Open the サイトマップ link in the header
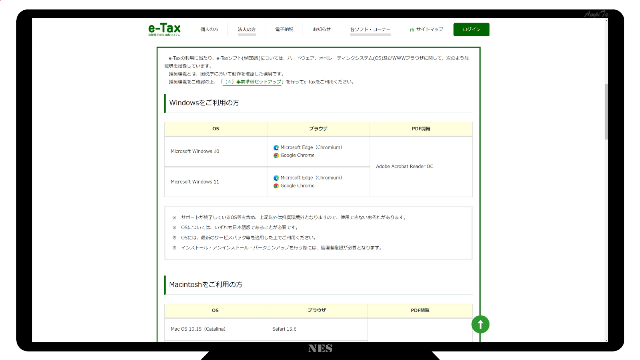This screenshot has width=640, height=360. [429, 29]
